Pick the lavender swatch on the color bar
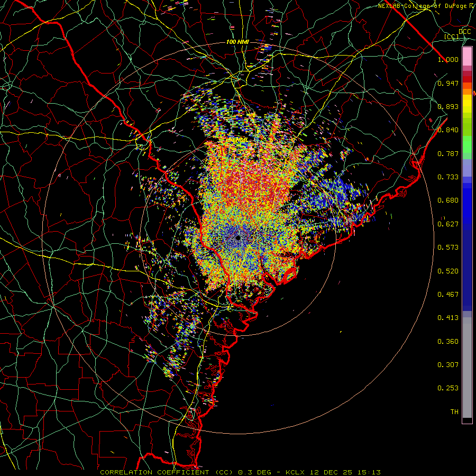The width and height of the screenshot is (476, 476). (x=467, y=168)
